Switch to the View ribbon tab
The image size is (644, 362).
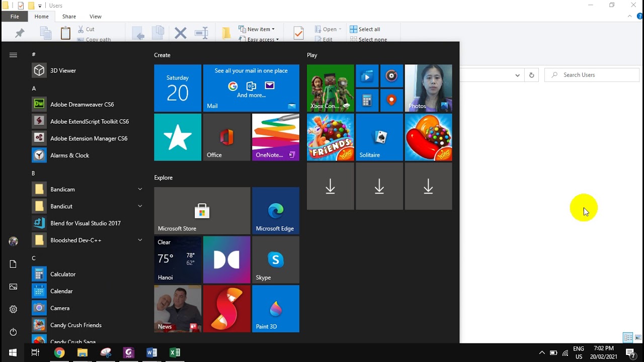click(x=95, y=17)
